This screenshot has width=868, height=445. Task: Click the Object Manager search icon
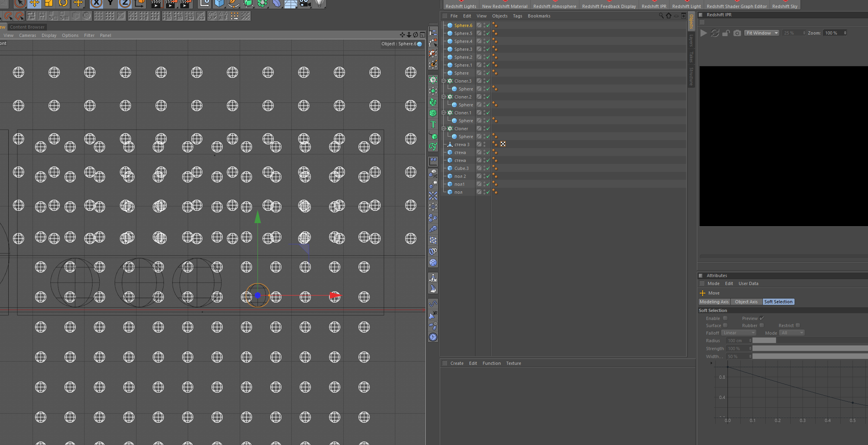(661, 15)
